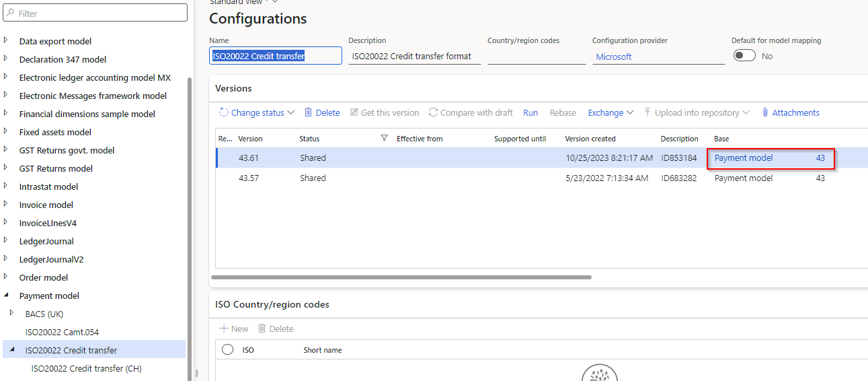Open the Microsoft configuration provider link

tap(614, 57)
